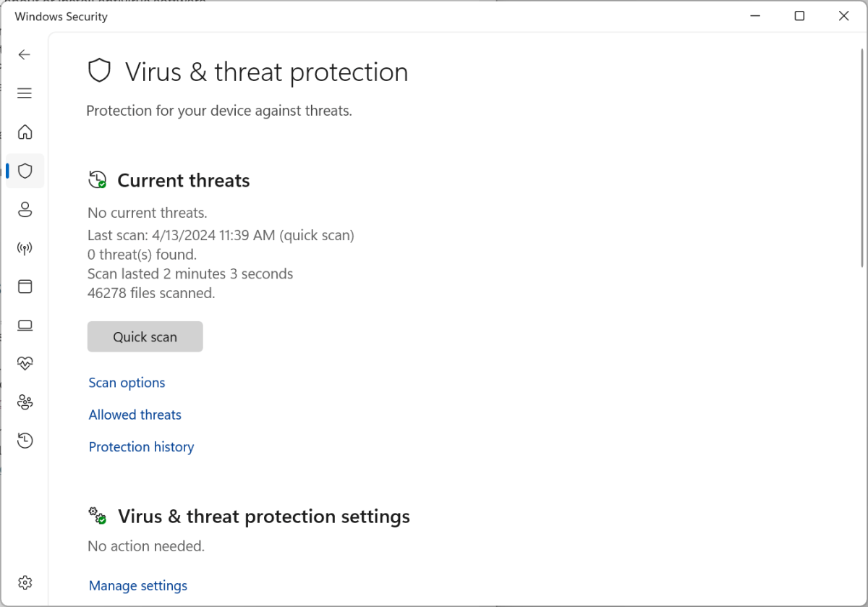Open Settings gear in sidebar
The width and height of the screenshot is (868, 607).
click(x=25, y=582)
